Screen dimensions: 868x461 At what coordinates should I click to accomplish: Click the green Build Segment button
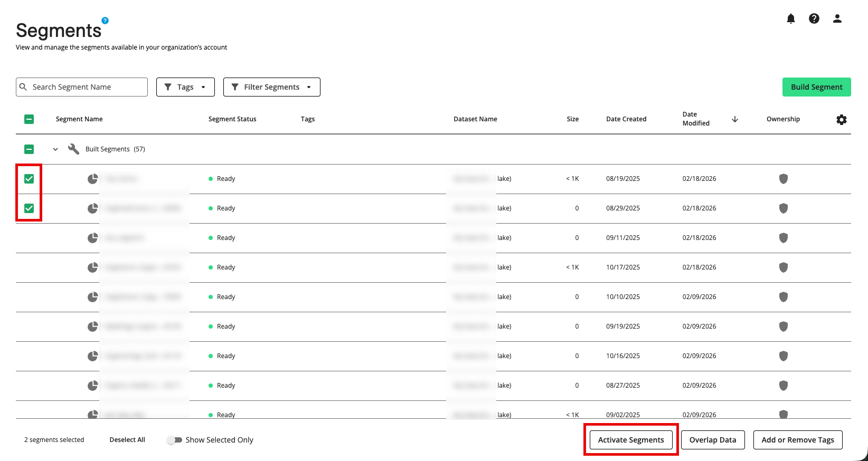(816, 87)
